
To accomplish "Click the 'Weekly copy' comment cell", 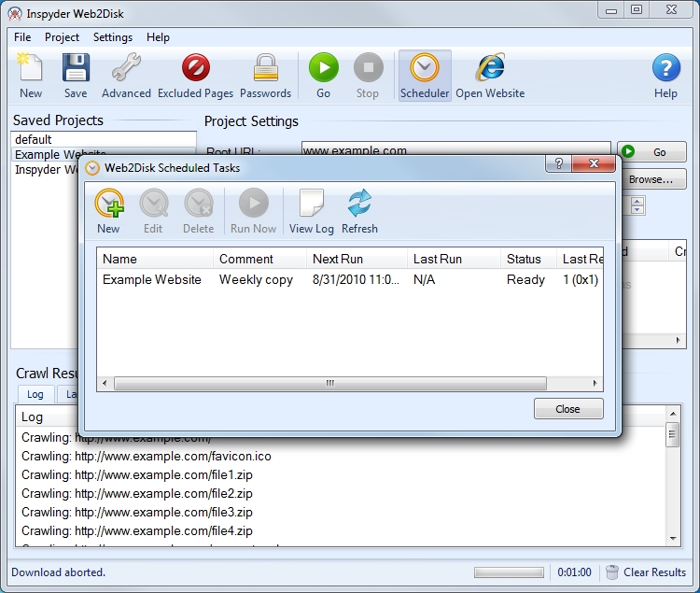I will click(x=257, y=279).
